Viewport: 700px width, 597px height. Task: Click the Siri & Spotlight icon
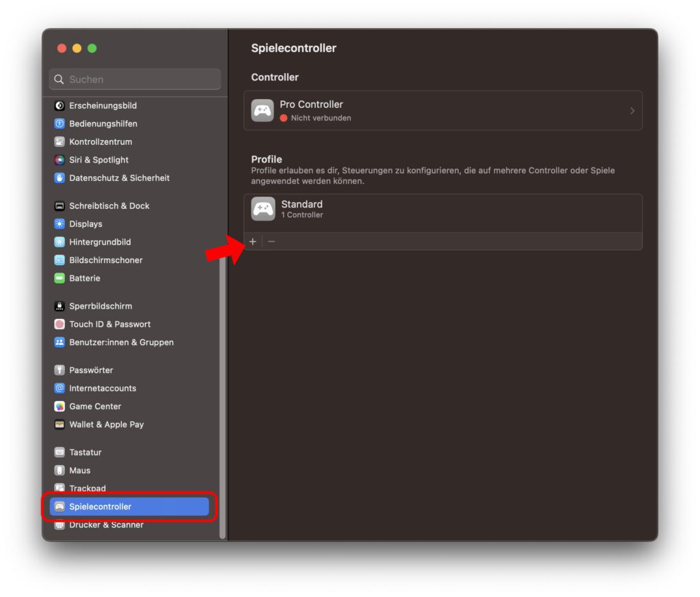click(59, 160)
